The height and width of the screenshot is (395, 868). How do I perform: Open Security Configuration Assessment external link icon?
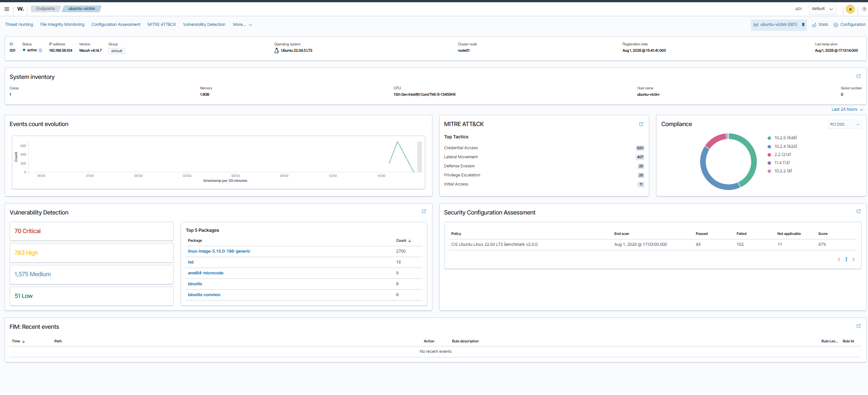coord(858,211)
